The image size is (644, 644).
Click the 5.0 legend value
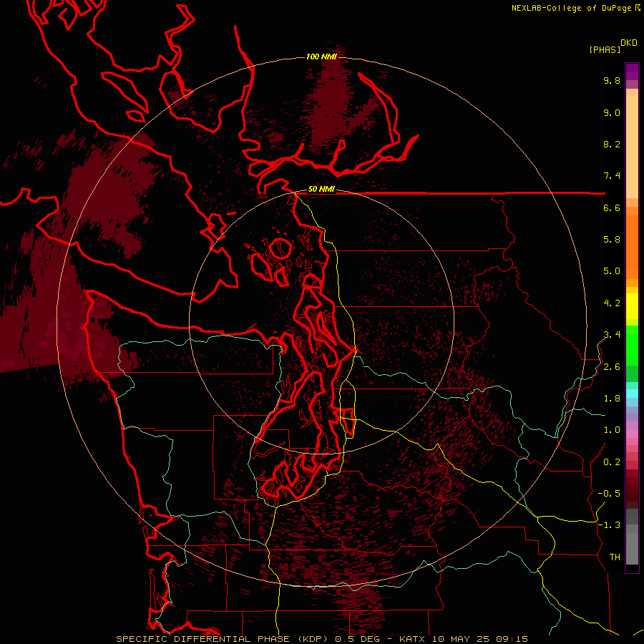(x=612, y=271)
